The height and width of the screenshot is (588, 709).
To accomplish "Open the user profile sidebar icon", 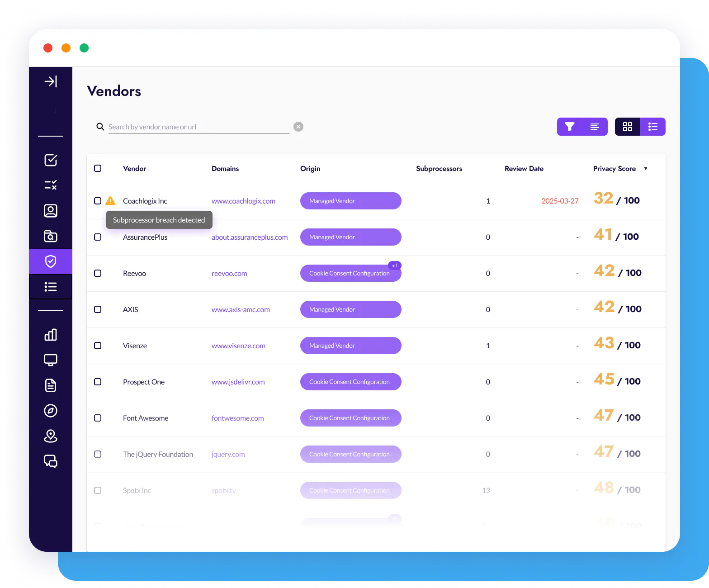I will 51,211.
